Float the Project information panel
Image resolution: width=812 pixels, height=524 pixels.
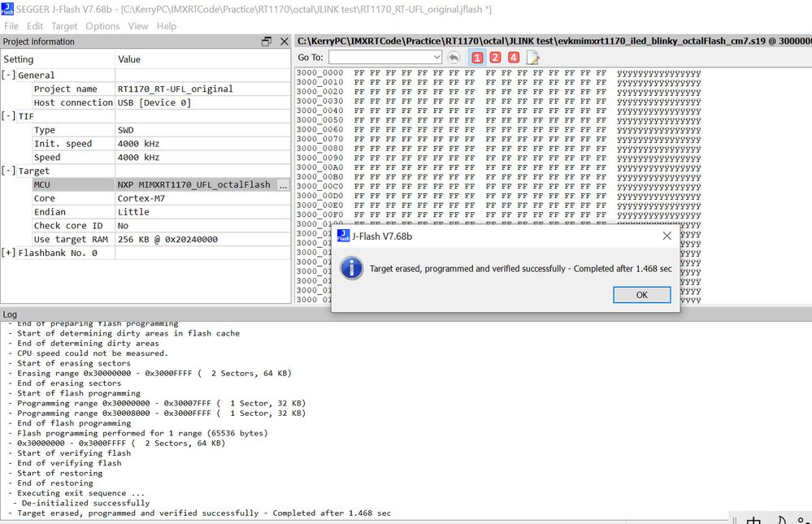click(x=266, y=41)
